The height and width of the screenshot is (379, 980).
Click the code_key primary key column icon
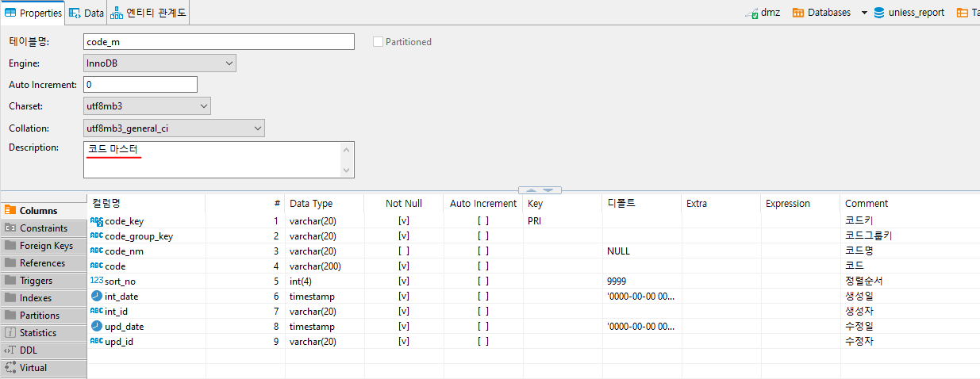click(97, 221)
